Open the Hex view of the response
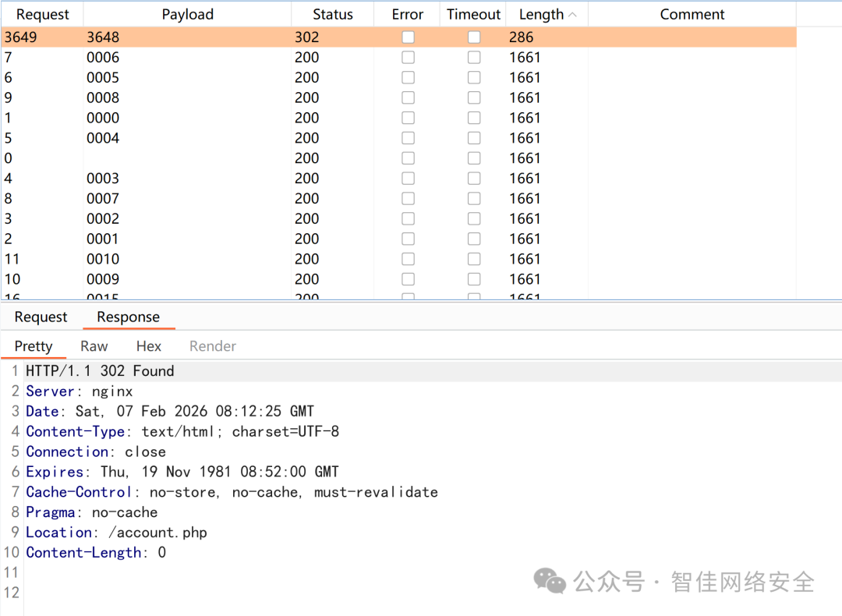This screenshot has width=842, height=616. click(148, 345)
